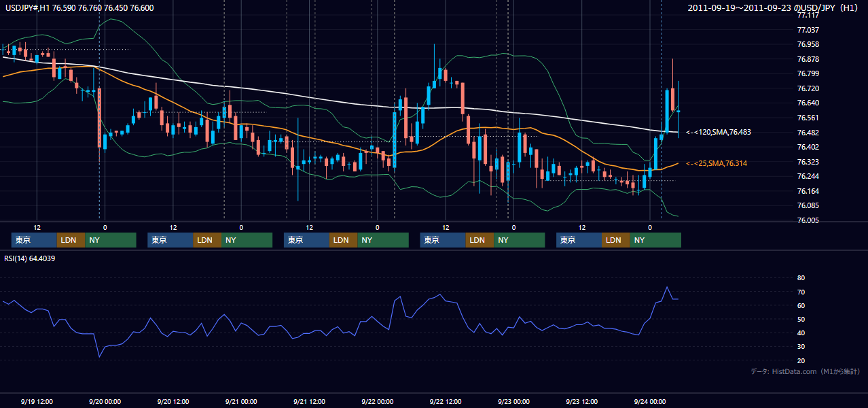Select the 9/23 00:00 time axis label
The width and height of the screenshot is (868, 408).
[513, 401]
